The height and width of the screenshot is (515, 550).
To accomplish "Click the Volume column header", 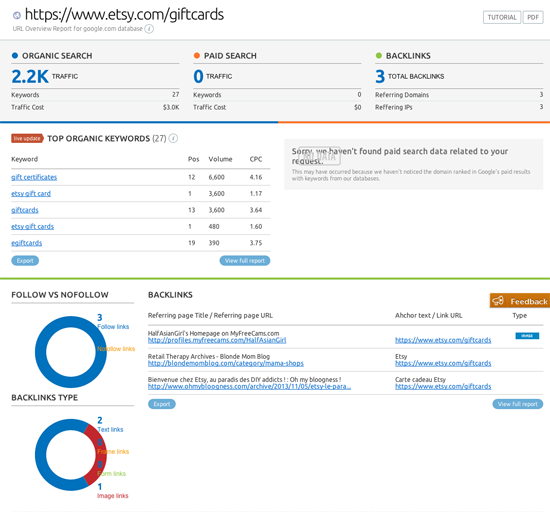I will point(220,159).
